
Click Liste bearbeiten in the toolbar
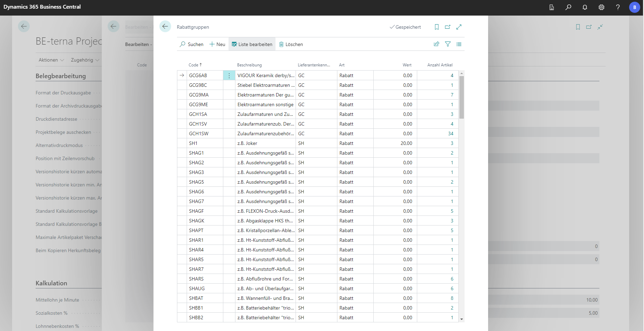[x=252, y=44]
